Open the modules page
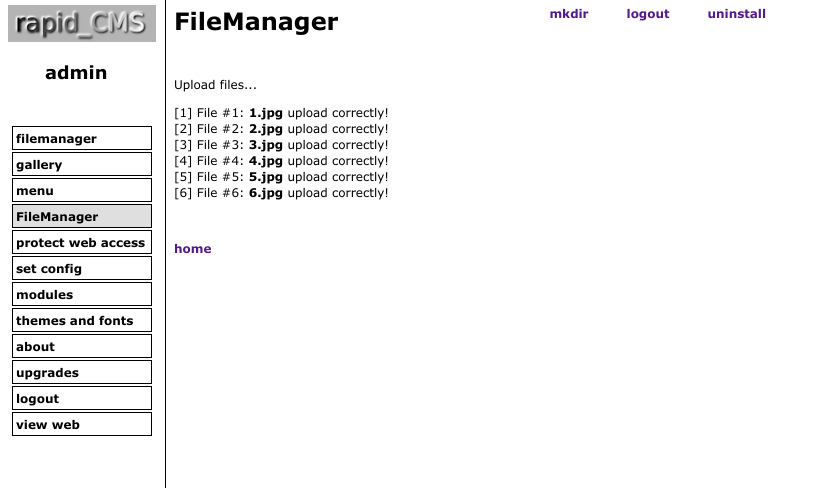This screenshot has width=838, height=488. point(82,295)
